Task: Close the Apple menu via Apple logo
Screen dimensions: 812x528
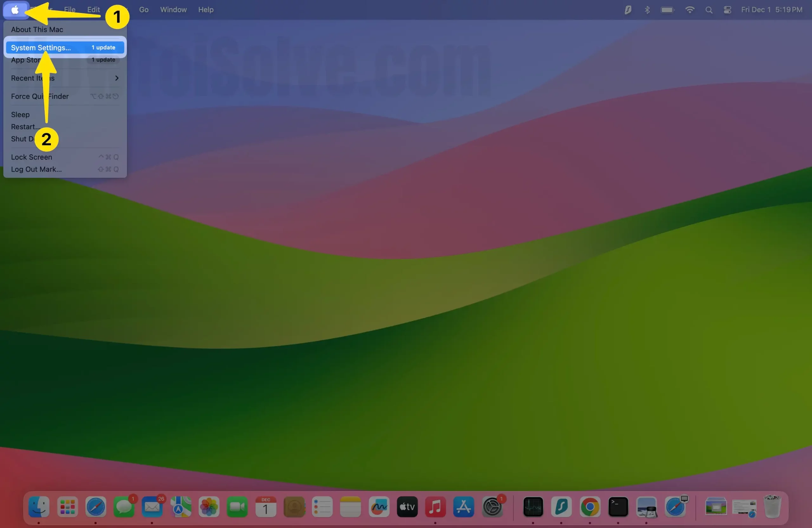Action: click(15, 10)
